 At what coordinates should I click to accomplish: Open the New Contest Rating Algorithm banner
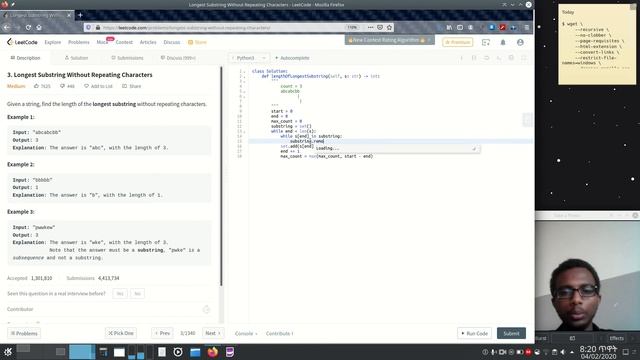(389, 40)
